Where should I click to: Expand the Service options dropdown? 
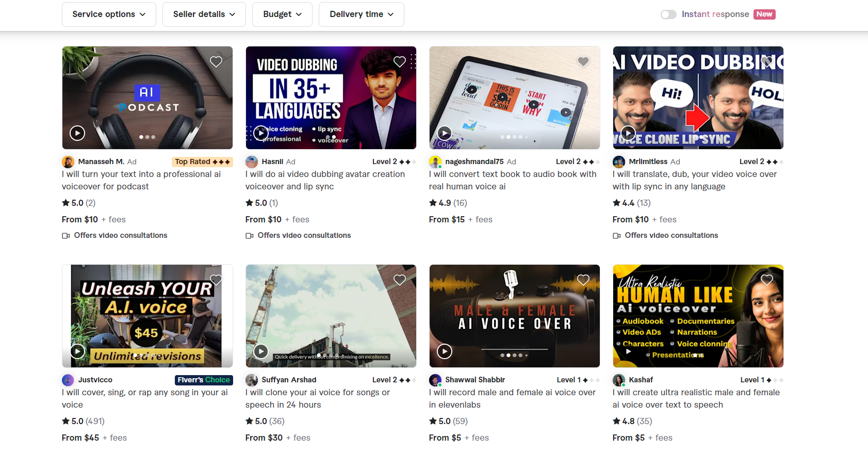coord(109,14)
